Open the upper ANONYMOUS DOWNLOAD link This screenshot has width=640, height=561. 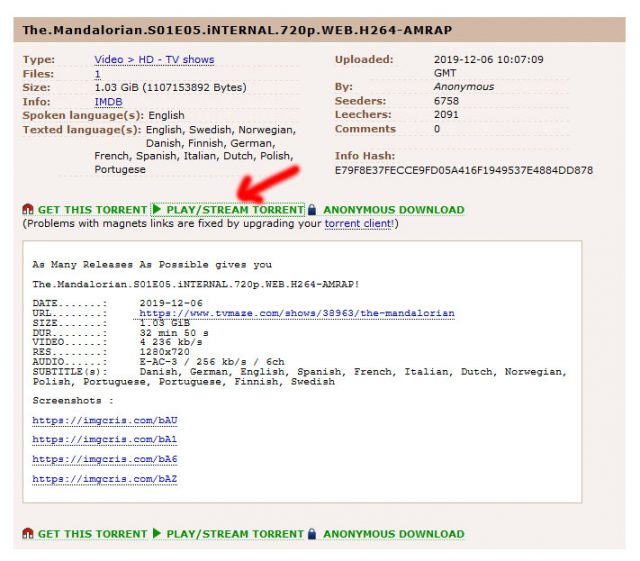[x=394, y=210]
